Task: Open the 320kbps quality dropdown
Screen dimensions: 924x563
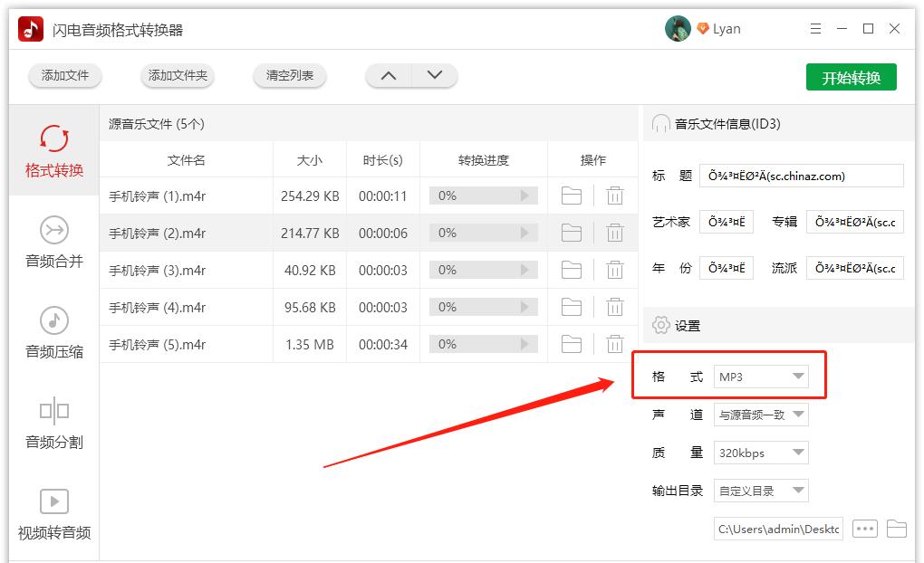Action: pos(761,452)
